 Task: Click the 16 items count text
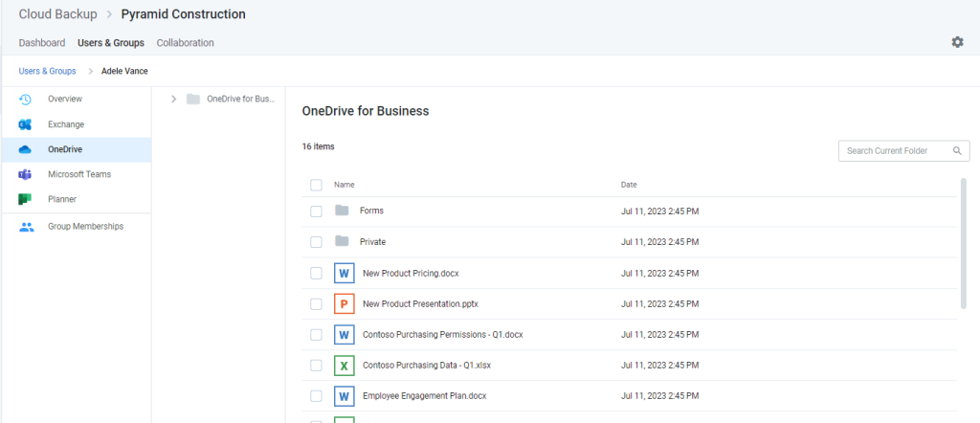click(x=318, y=146)
